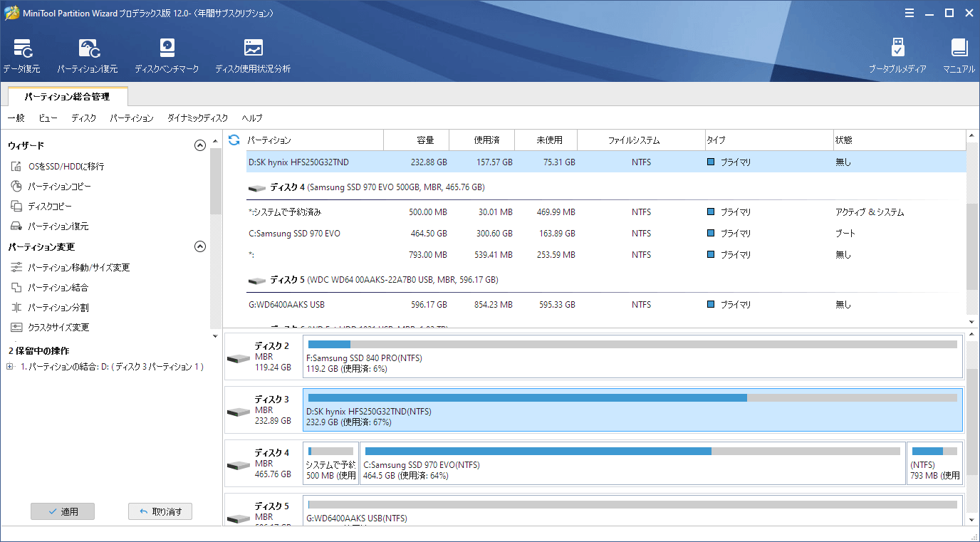Choose パーティション結合 merge operation
The width and height of the screenshot is (980, 542).
click(x=49, y=288)
